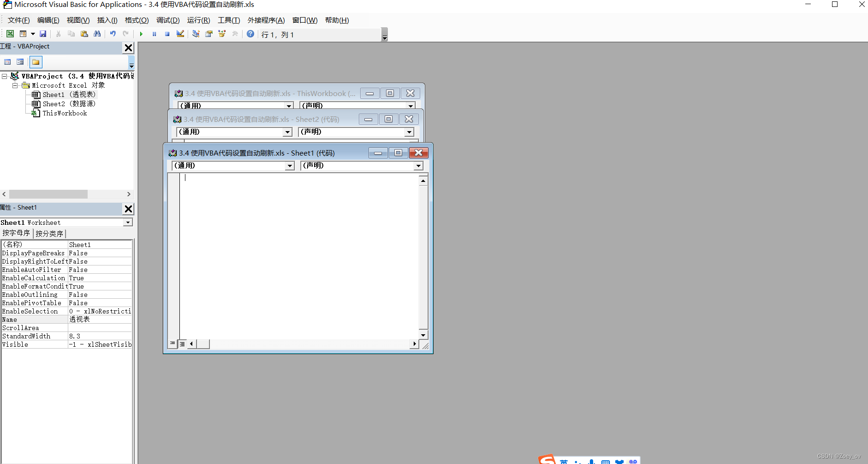Open the 工具(T) menu

click(229, 20)
